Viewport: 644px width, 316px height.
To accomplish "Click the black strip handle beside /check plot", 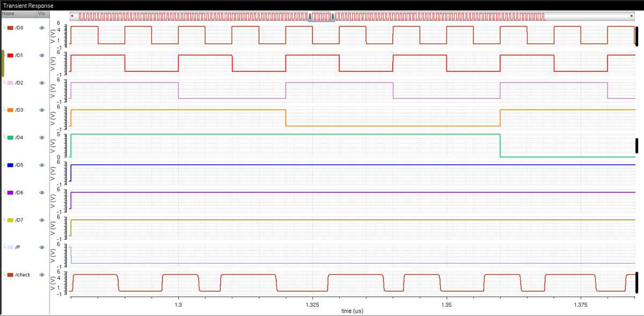I will click(636, 283).
